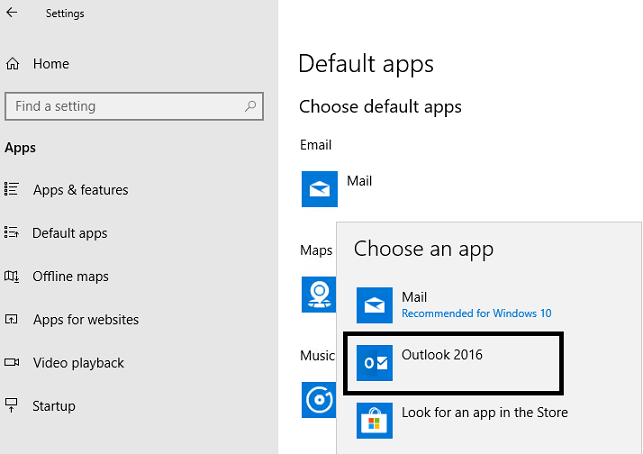The image size is (643, 454).
Task: Open the Default apps section
Action: [x=70, y=233]
